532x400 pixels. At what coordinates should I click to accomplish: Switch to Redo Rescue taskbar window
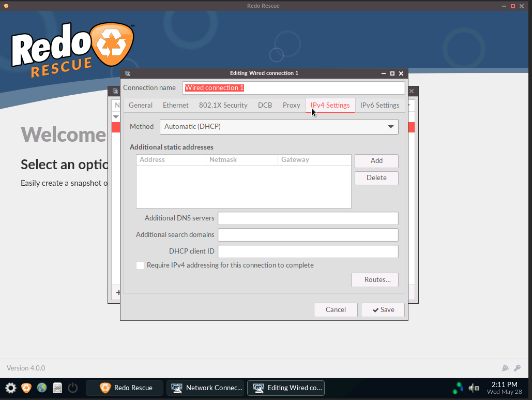pos(125,388)
